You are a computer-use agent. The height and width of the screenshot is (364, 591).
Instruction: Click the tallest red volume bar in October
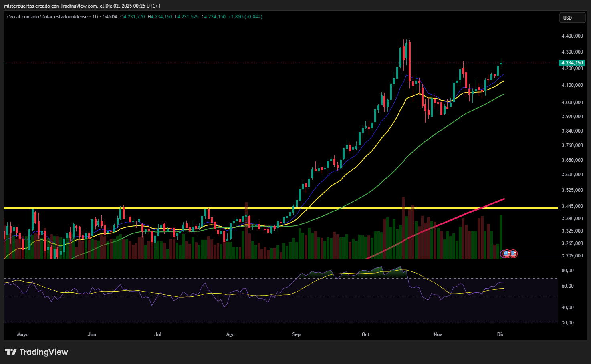[403, 228]
